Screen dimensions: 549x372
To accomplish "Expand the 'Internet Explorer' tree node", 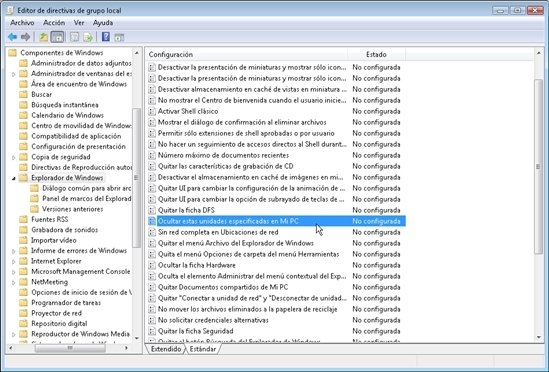I will tap(14, 261).
